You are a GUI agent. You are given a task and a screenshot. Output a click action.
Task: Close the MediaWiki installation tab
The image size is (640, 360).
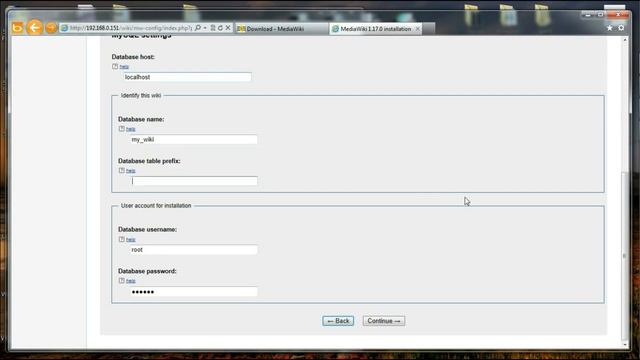click(x=417, y=29)
